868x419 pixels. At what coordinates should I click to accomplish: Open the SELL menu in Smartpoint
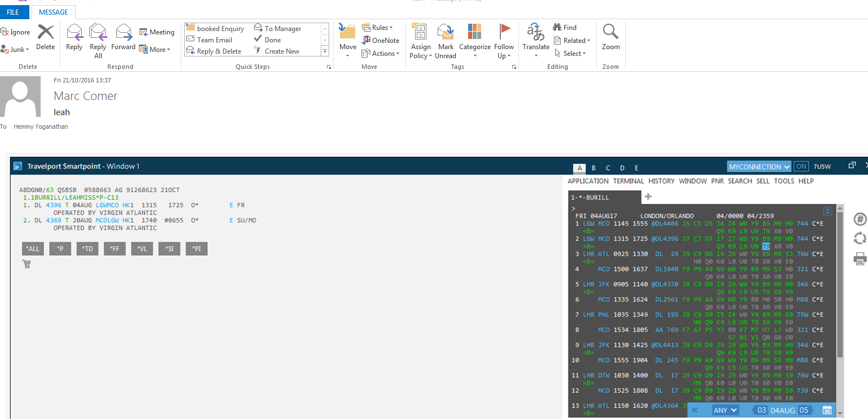tap(763, 181)
